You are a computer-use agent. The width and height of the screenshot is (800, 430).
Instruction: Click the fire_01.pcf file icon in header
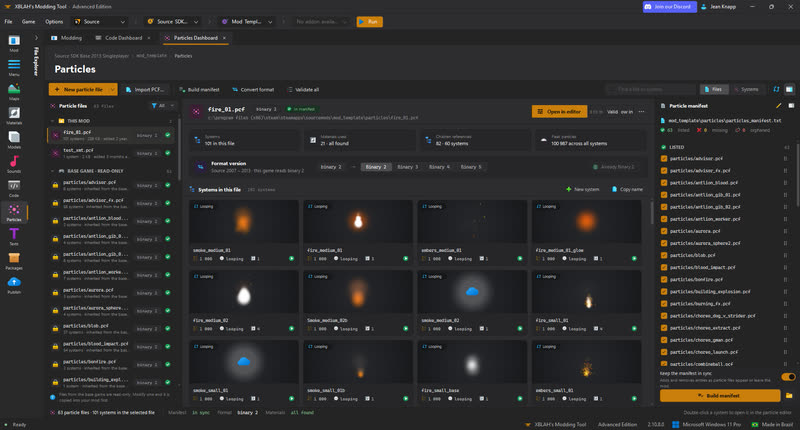click(x=196, y=112)
